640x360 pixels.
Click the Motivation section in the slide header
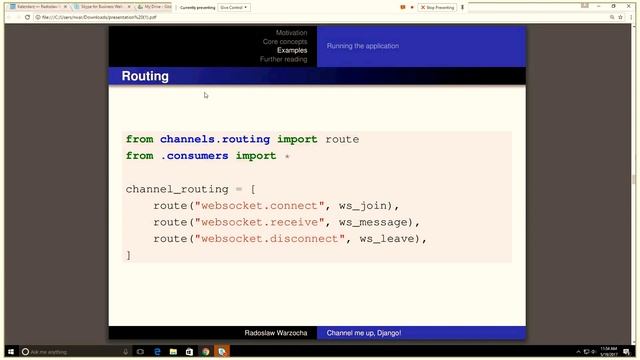(291, 33)
